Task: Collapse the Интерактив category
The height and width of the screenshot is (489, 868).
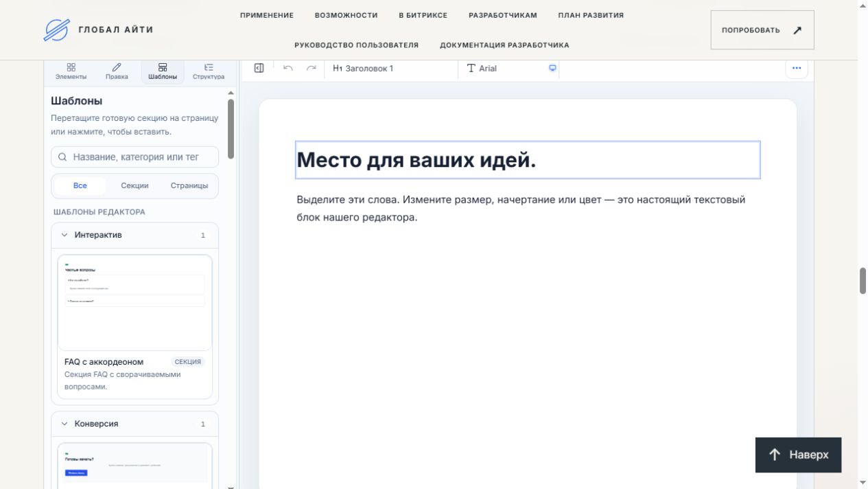Action: coord(135,235)
